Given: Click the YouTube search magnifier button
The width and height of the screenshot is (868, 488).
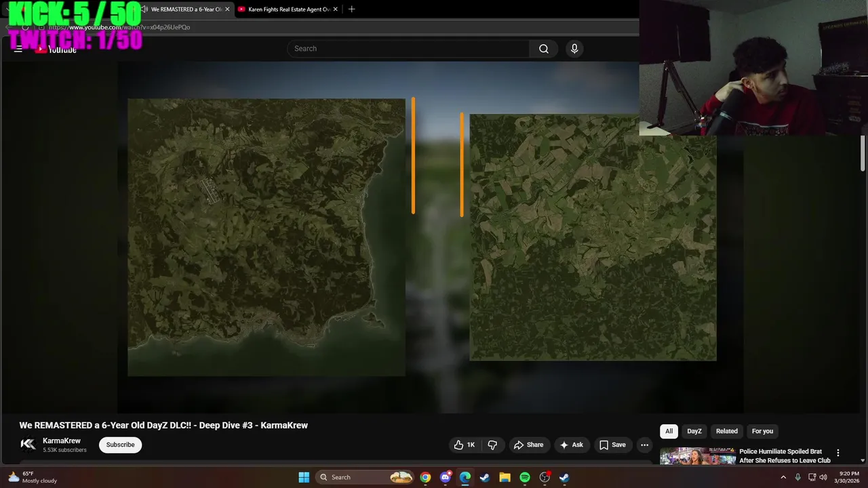Looking at the screenshot, I should [x=544, y=49].
